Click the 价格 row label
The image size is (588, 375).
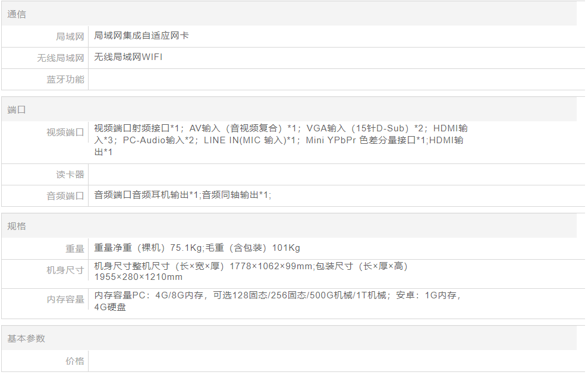(74, 361)
